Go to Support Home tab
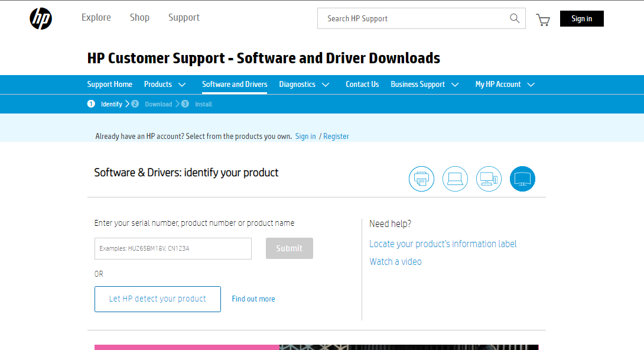This screenshot has height=350, width=644. (x=110, y=85)
